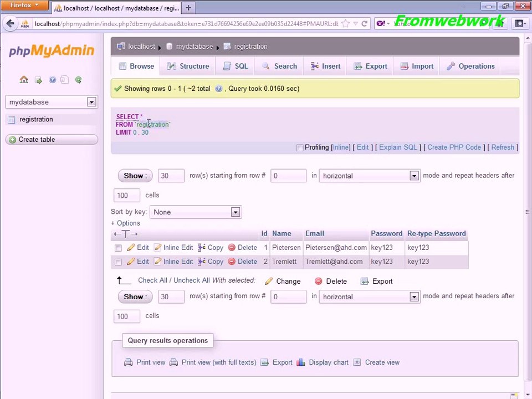Expand the + Options section

(x=125, y=223)
